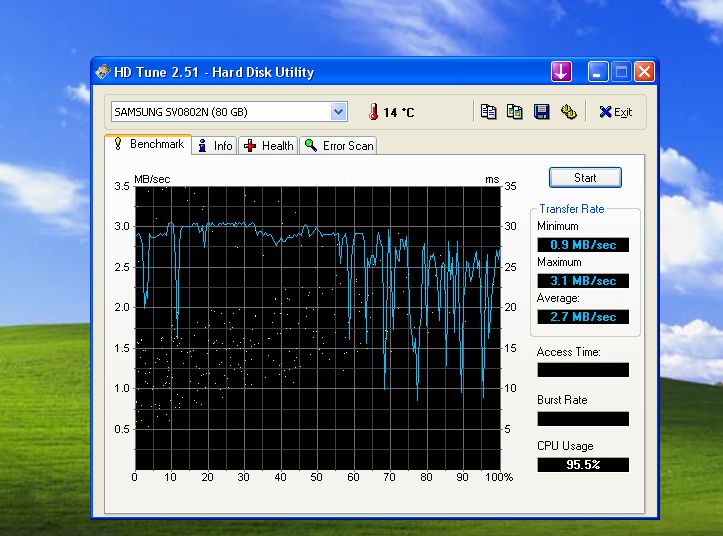Click the copy screenshot to clipboard icon

515,112
